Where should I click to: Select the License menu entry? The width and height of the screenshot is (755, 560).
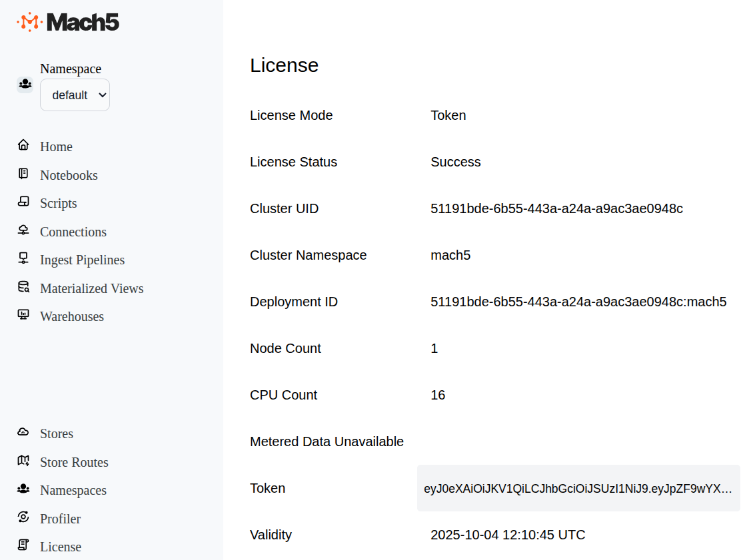click(60, 547)
